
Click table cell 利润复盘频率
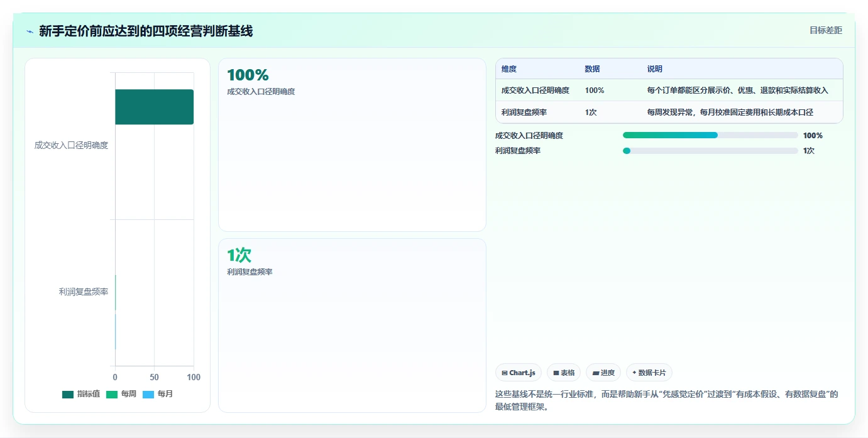[524, 112]
